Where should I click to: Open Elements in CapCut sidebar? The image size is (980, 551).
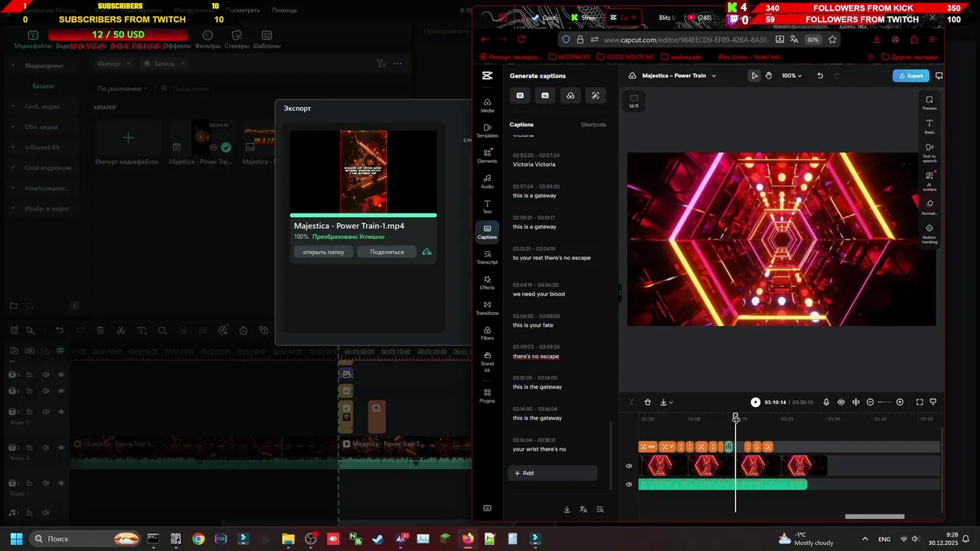[487, 156]
